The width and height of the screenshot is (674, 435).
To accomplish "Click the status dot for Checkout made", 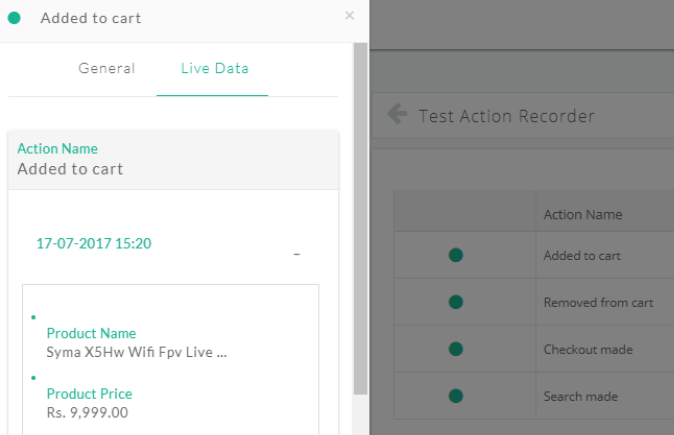I will (456, 349).
